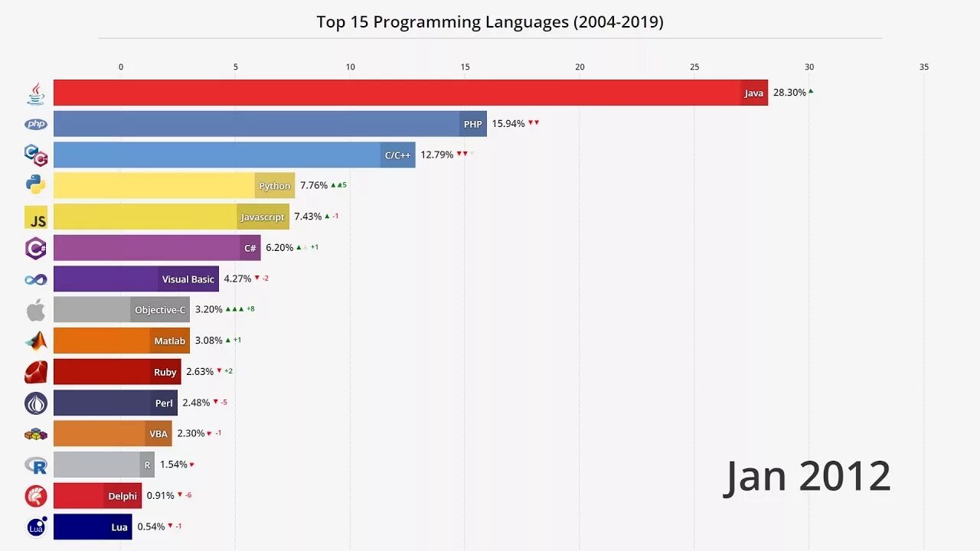Click the C/C++ logo icon
Image resolution: width=980 pixels, height=551 pixels.
click(36, 155)
